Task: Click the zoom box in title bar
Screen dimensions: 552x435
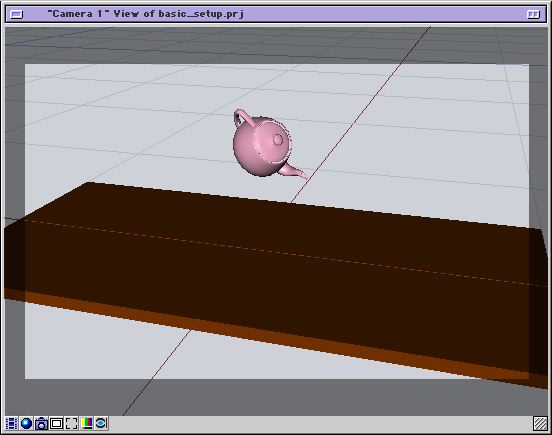Action: tap(533, 14)
